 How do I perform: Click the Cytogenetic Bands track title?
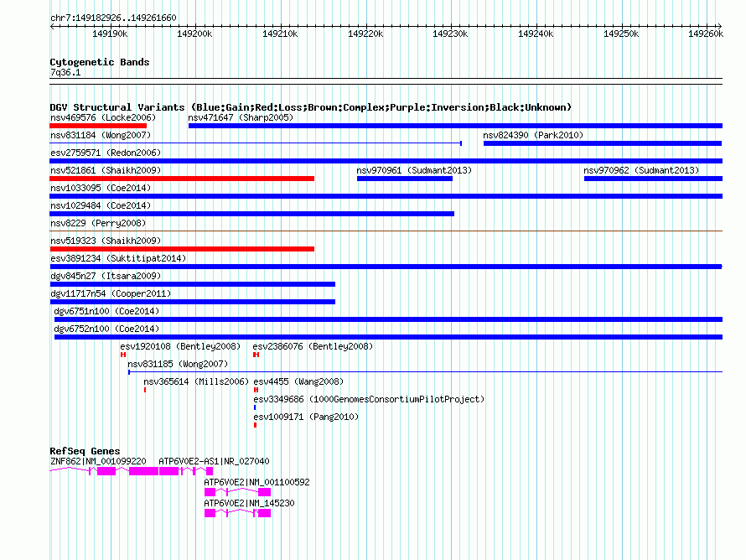pyautogui.click(x=100, y=62)
